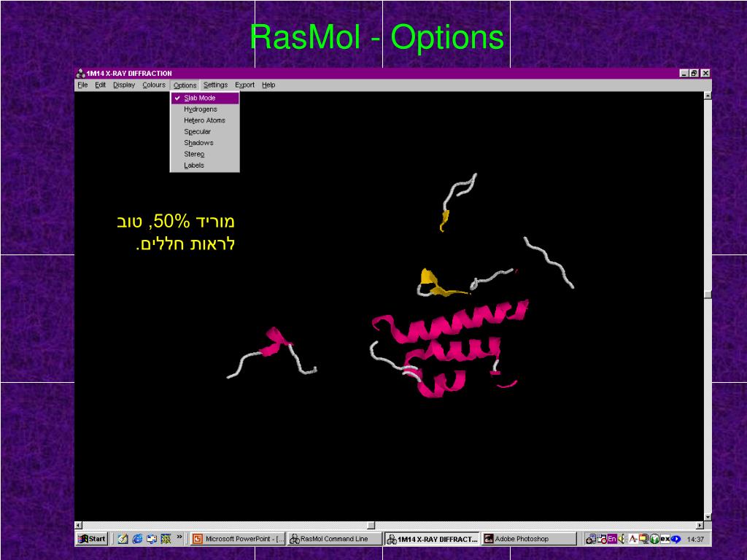Image resolution: width=747 pixels, height=560 pixels.
Task: Click the horizontal scrollbar thumb
Action: click(x=371, y=525)
